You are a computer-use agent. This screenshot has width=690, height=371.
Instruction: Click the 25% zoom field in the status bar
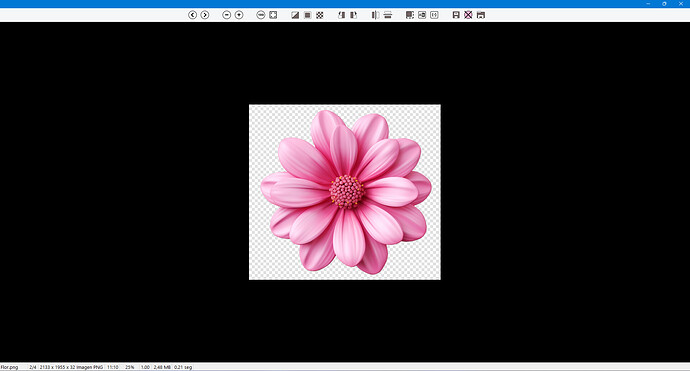[129, 367]
